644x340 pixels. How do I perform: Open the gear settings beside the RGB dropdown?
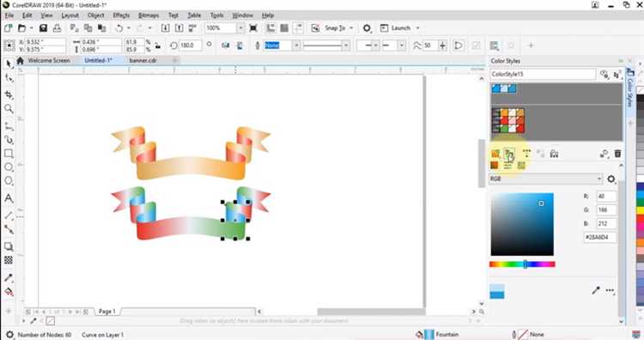click(x=611, y=179)
